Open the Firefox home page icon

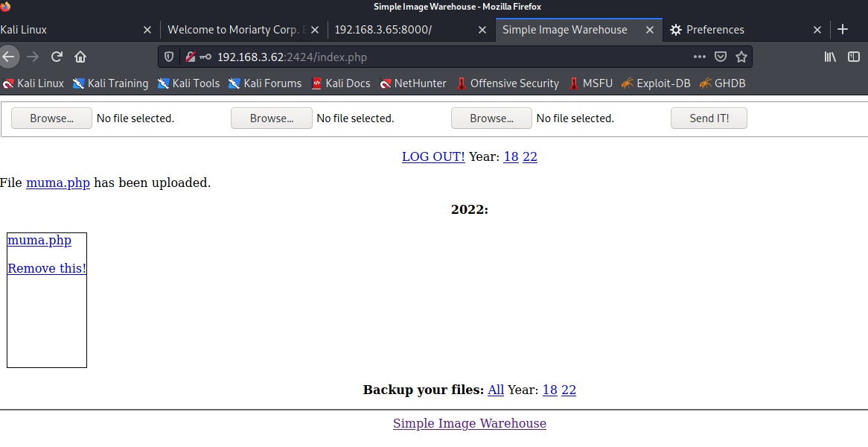[80, 57]
